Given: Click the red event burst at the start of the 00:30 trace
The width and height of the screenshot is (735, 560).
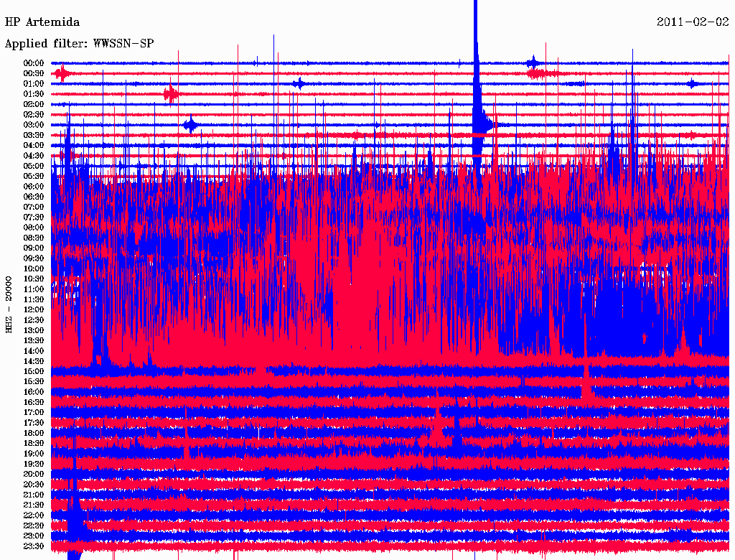Looking at the screenshot, I should click(x=62, y=74).
